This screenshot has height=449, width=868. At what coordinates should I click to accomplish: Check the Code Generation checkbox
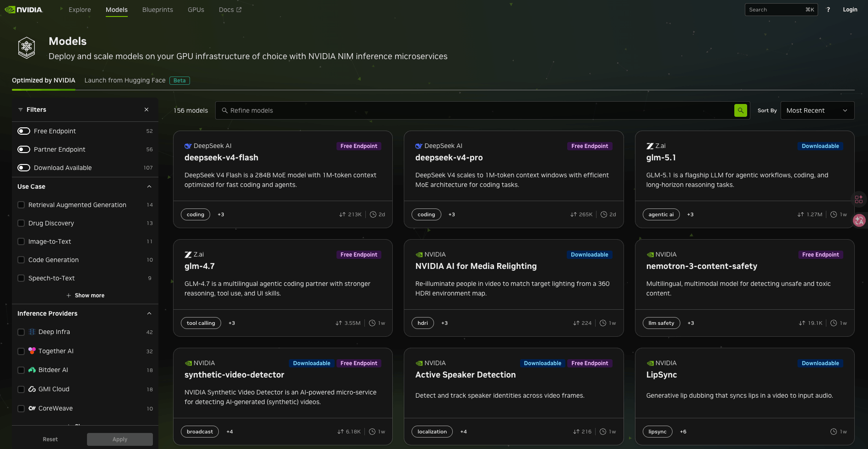pyautogui.click(x=21, y=260)
